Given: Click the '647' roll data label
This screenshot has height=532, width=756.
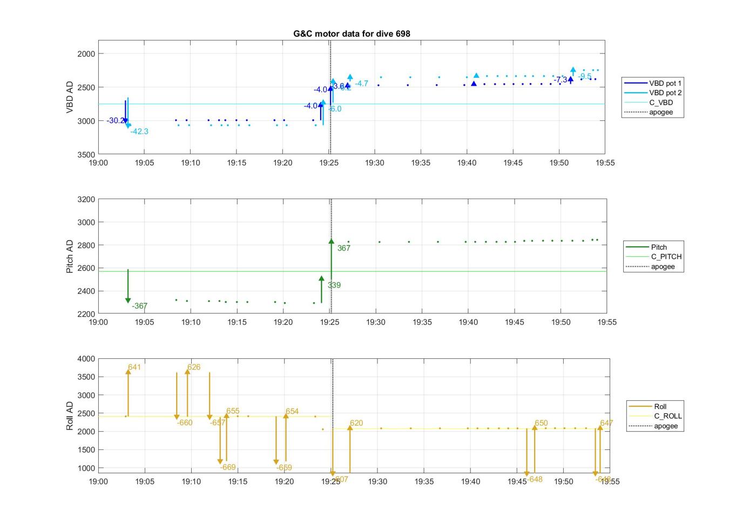Looking at the screenshot, I should click(x=606, y=423).
